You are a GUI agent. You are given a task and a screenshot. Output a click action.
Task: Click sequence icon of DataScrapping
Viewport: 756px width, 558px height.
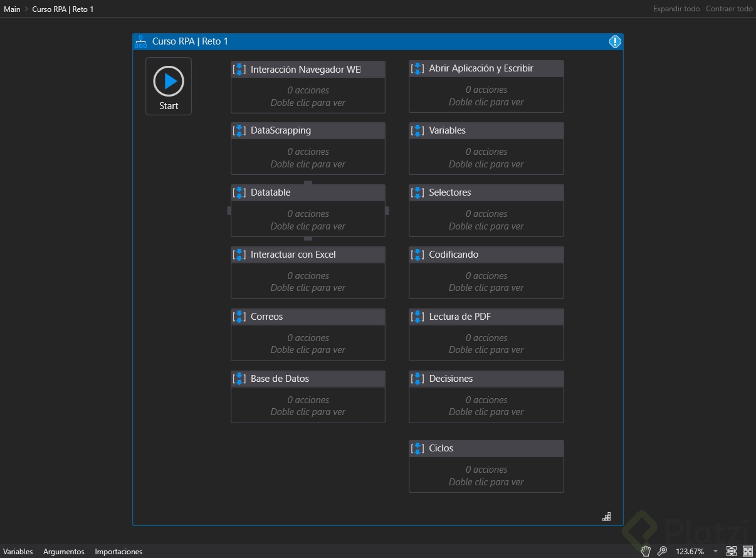pyautogui.click(x=239, y=130)
